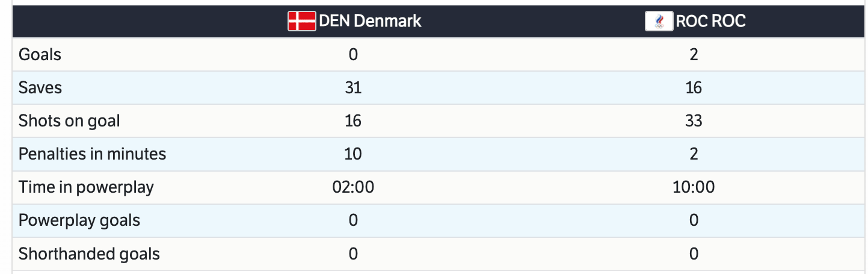Select the DEN Denmark column header
868x274 pixels.
pyautogui.click(x=370, y=21)
